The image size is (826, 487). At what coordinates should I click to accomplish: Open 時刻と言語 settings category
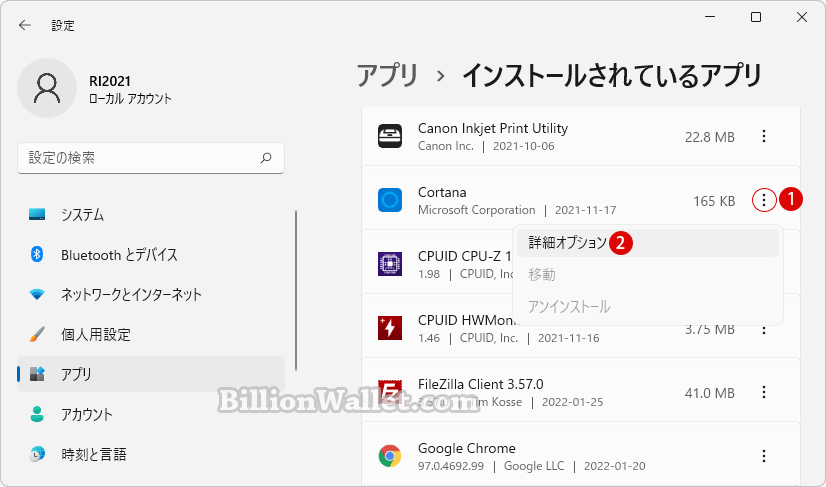[x=151, y=454]
